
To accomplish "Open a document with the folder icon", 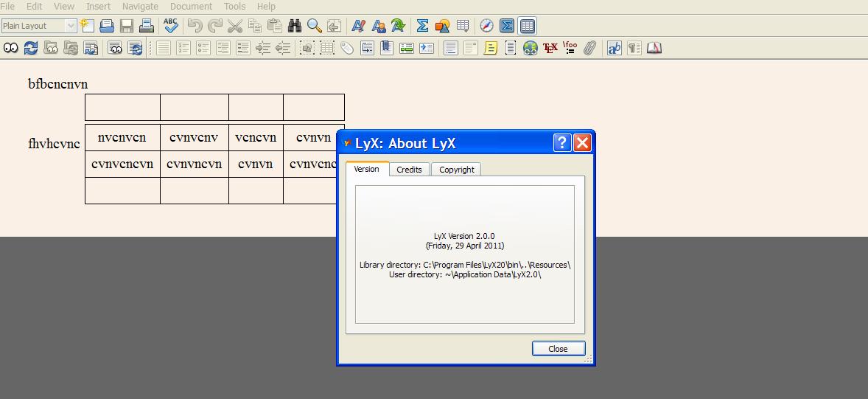I will [x=107, y=26].
